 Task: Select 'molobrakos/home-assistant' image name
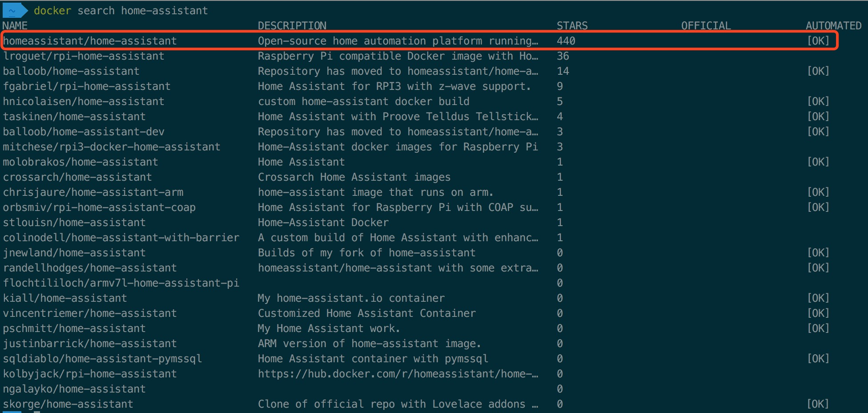point(80,162)
